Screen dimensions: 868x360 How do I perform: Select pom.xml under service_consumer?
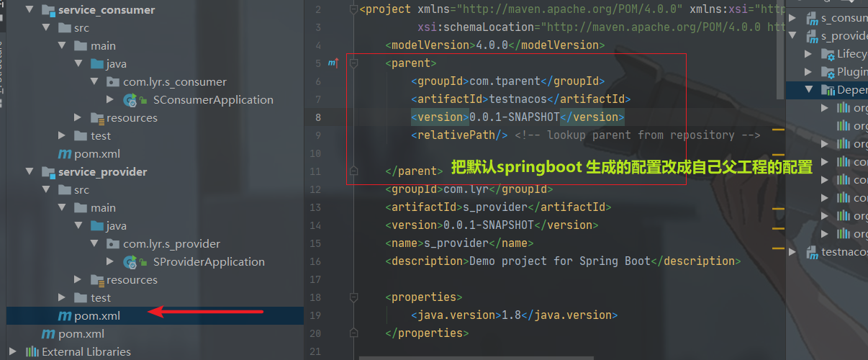tap(97, 154)
